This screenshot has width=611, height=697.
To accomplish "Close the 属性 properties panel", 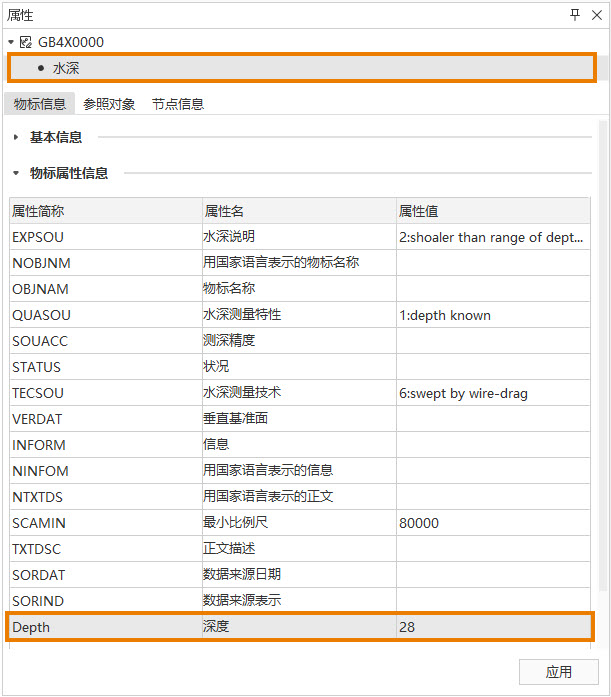I will pos(597,15).
